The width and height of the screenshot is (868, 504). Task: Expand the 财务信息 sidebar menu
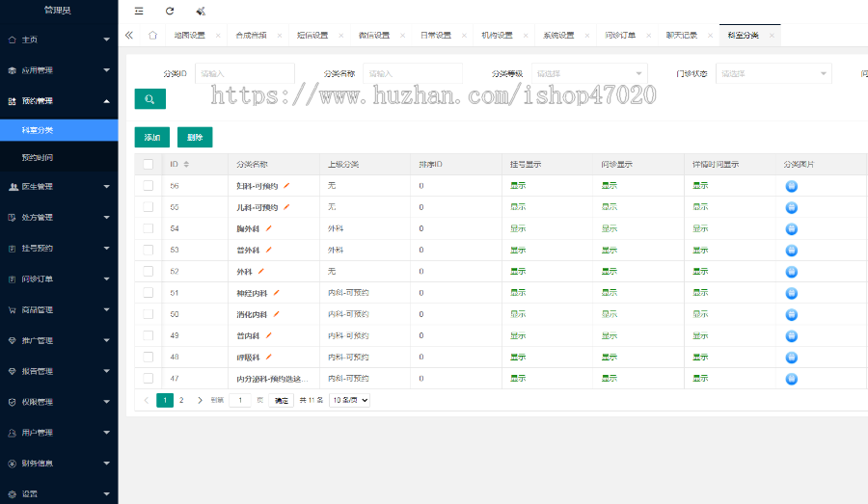pos(59,464)
